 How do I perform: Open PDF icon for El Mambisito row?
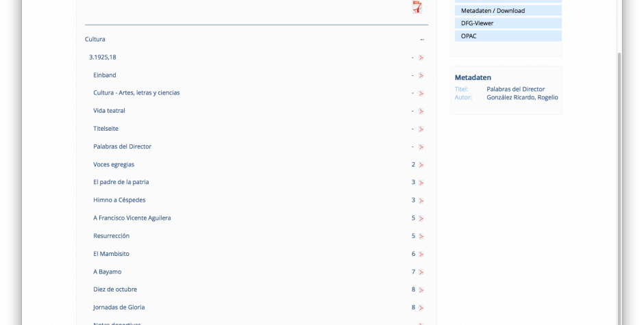click(x=421, y=255)
